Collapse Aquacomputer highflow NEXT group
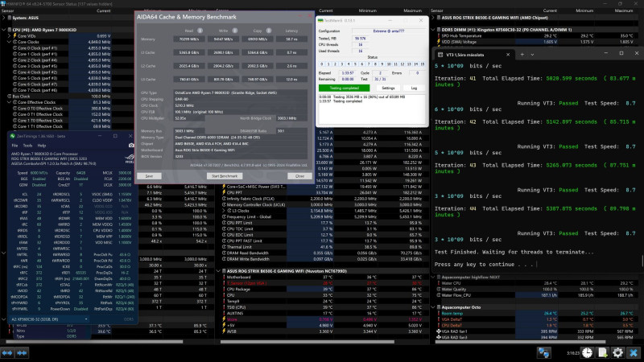This screenshot has width=644, height=362. (433, 277)
